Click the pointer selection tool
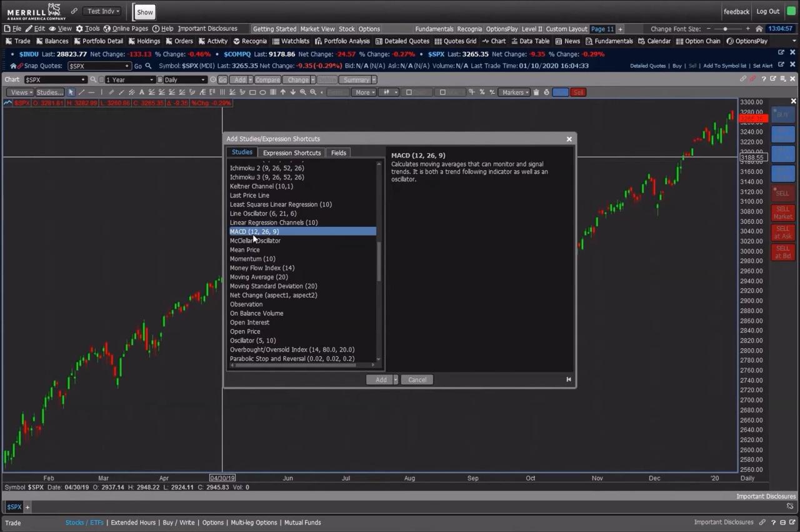The image size is (800, 532). [71, 92]
